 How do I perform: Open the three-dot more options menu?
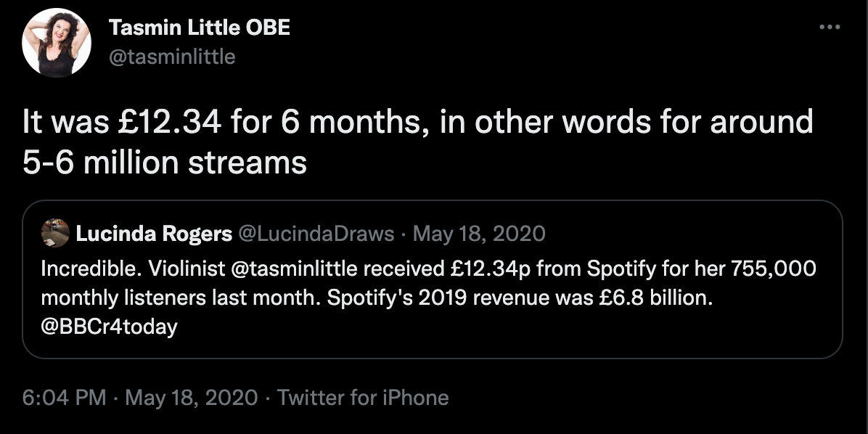tap(830, 27)
